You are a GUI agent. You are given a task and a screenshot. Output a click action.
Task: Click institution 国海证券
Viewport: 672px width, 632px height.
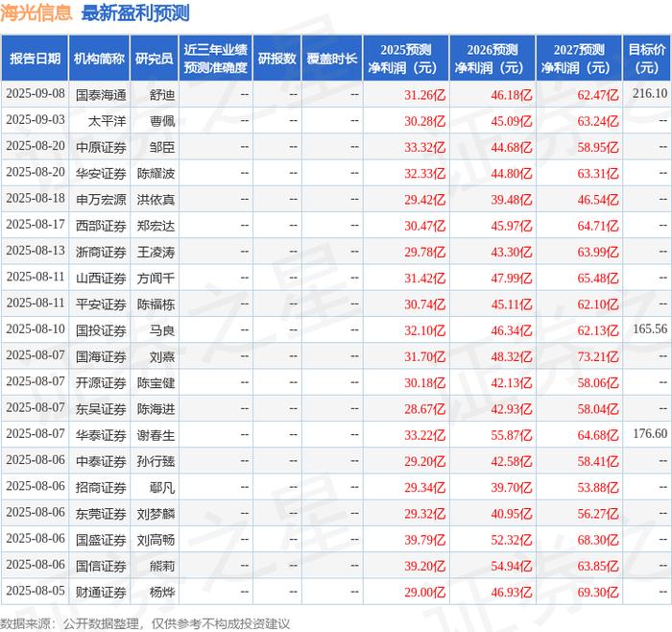pyautogui.click(x=101, y=356)
